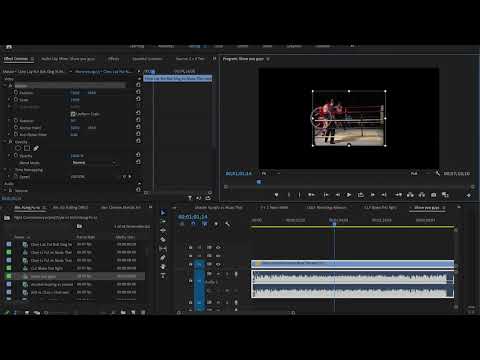Open timeline wrench settings icon

click(x=228, y=224)
